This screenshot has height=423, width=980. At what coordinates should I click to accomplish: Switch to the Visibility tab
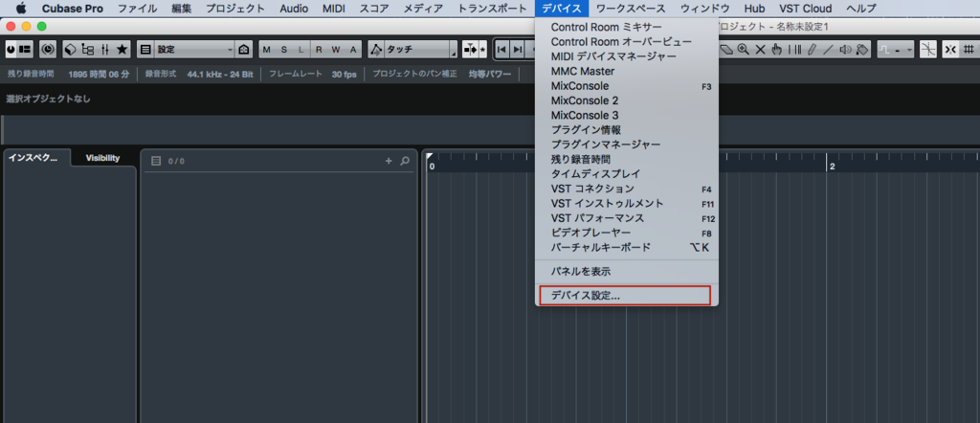click(x=103, y=158)
